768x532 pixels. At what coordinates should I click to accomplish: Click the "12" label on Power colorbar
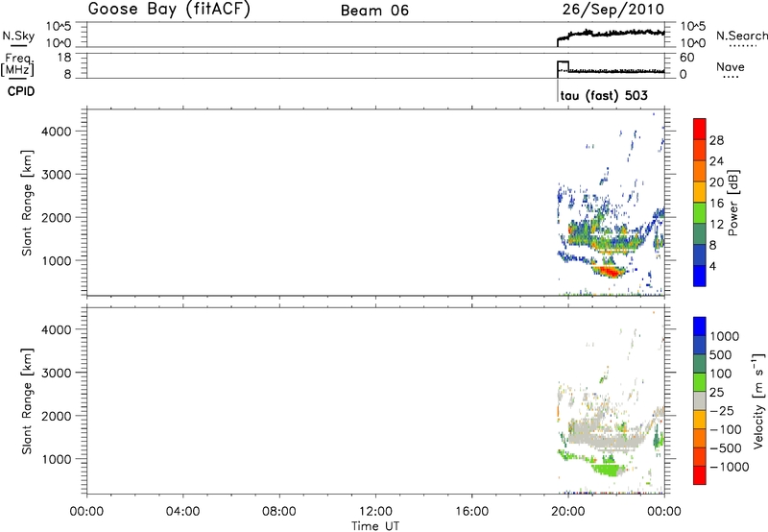click(x=716, y=224)
